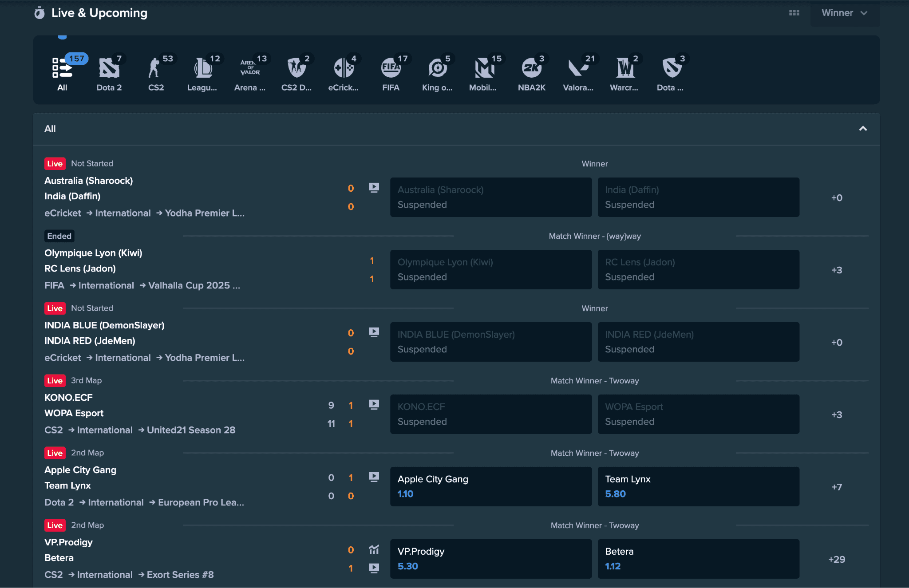
Task: Open the Winner market dropdown
Action: coord(845,13)
